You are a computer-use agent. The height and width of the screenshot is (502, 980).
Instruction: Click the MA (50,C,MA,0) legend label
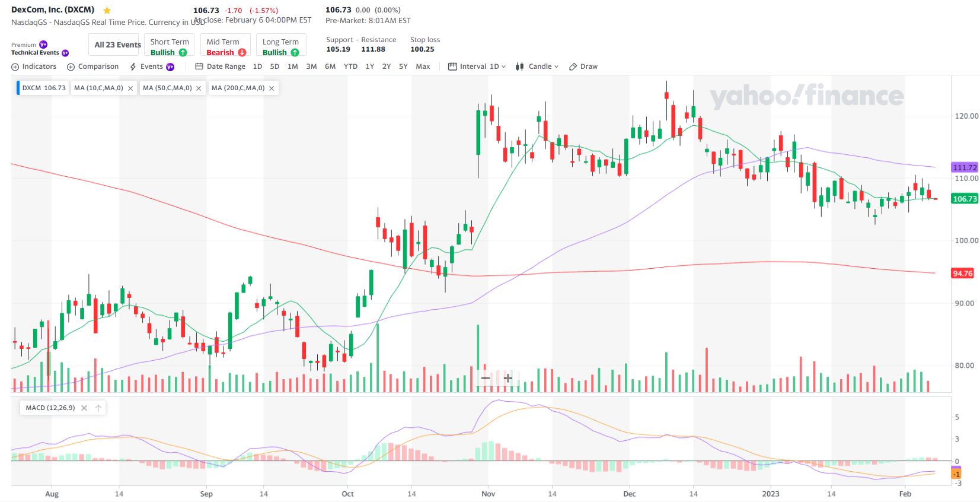click(x=167, y=88)
